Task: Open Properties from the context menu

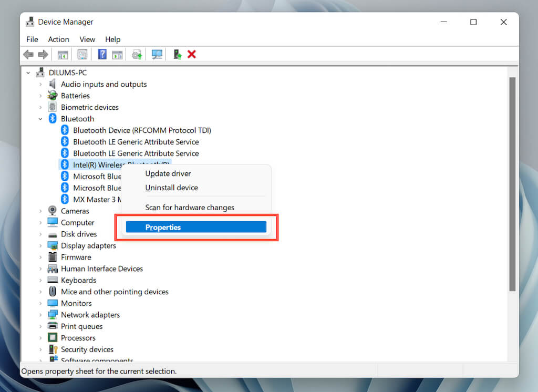Action: 196,227
